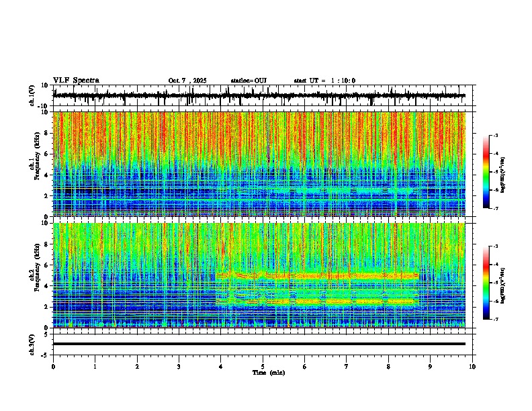Screen dimensions: 532x411
Task: Click time axis tick label "2"
Action: pyautogui.click(x=137, y=367)
